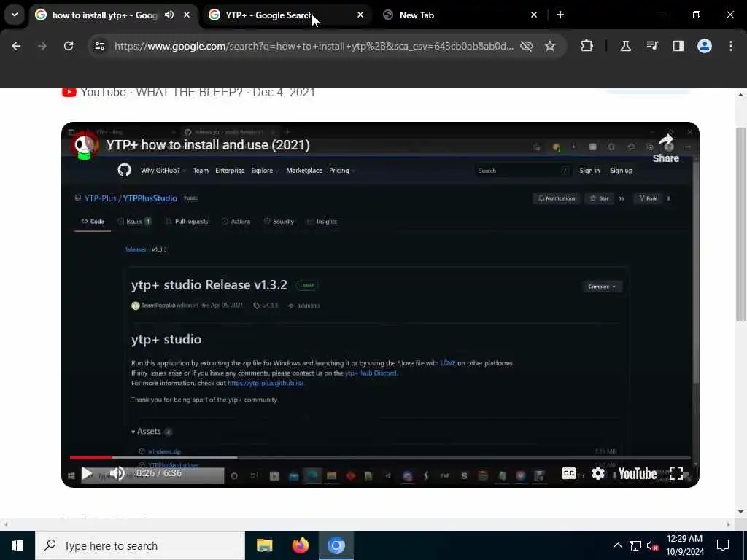This screenshot has width=747, height=560.
Task: Open Chrome Labs flask icon
Action: click(x=625, y=46)
